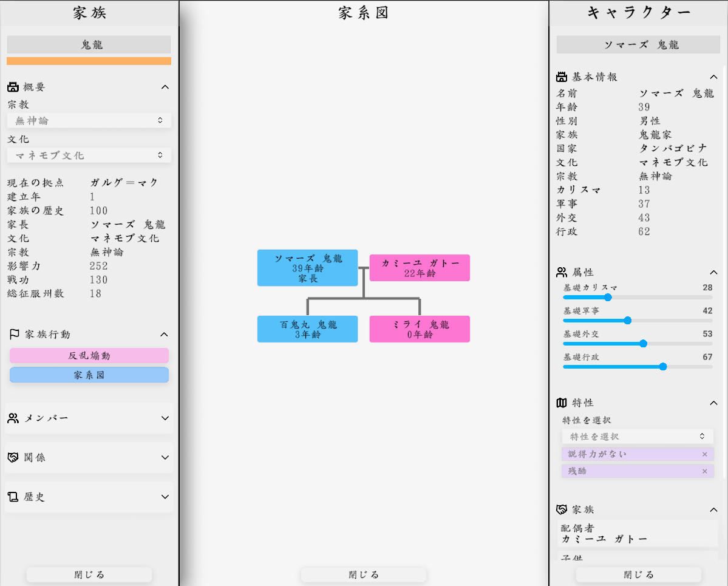
Task: Expand the メンバー section chevron
Action: [165, 418]
